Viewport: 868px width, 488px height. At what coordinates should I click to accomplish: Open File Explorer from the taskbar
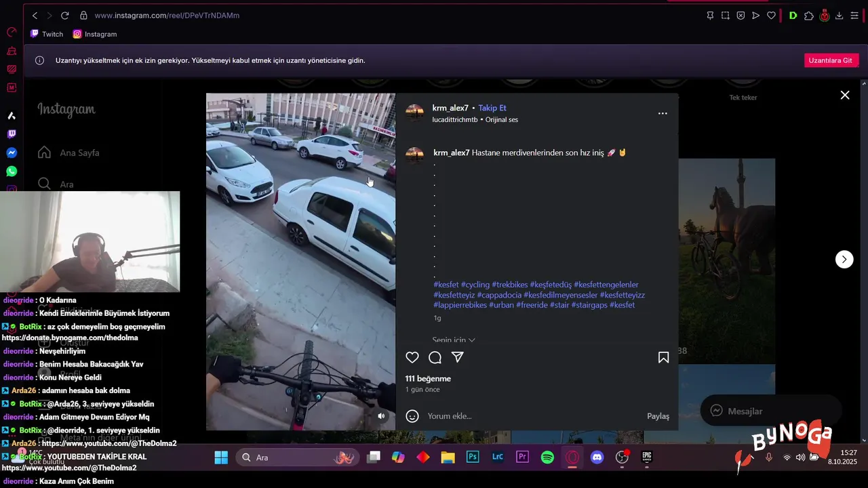[448, 457]
